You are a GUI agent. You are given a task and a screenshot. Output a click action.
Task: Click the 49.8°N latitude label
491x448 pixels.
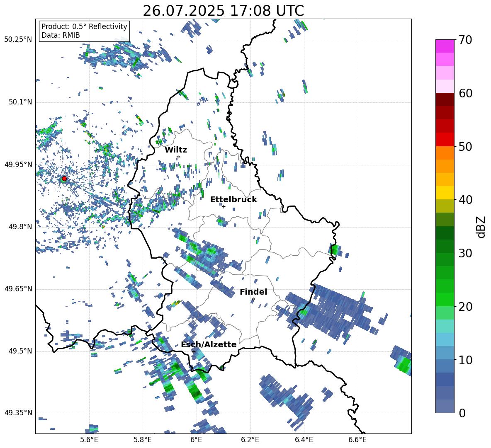click(20, 227)
